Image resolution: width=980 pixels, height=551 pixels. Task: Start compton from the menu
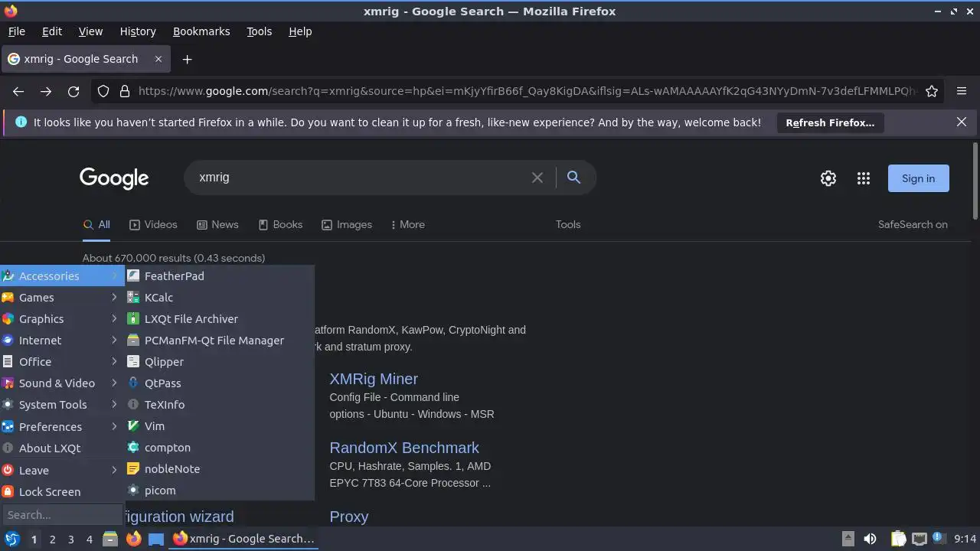pos(220,448)
